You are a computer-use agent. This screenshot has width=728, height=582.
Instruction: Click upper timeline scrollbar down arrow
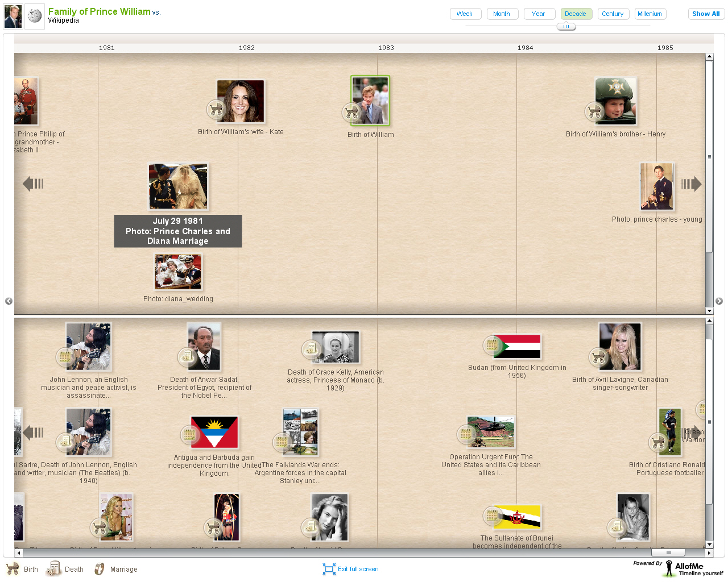pos(709,311)
